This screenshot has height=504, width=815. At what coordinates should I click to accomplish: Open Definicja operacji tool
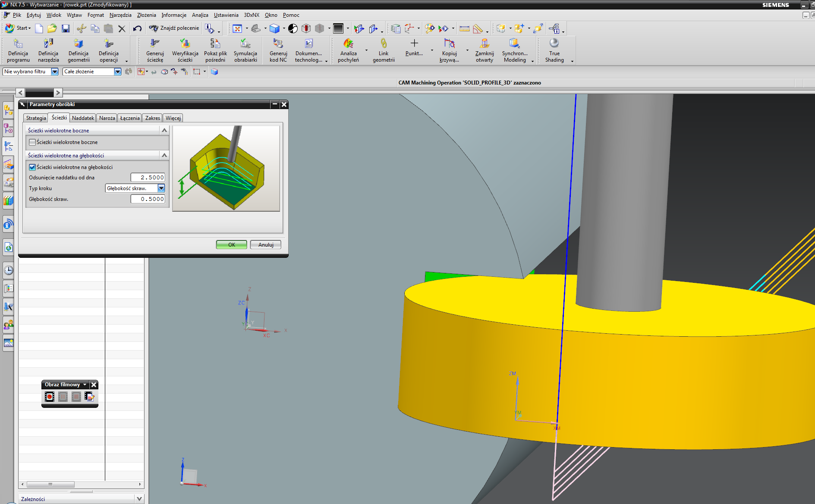coord(109,50)
